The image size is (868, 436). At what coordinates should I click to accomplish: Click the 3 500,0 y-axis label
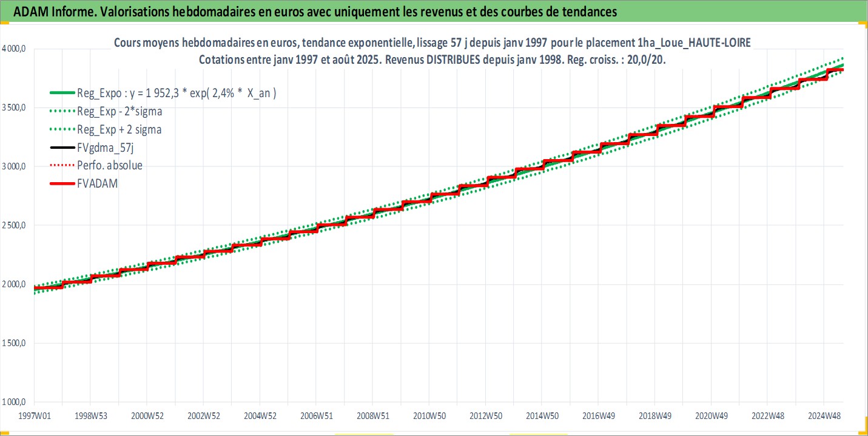(13, 108)
